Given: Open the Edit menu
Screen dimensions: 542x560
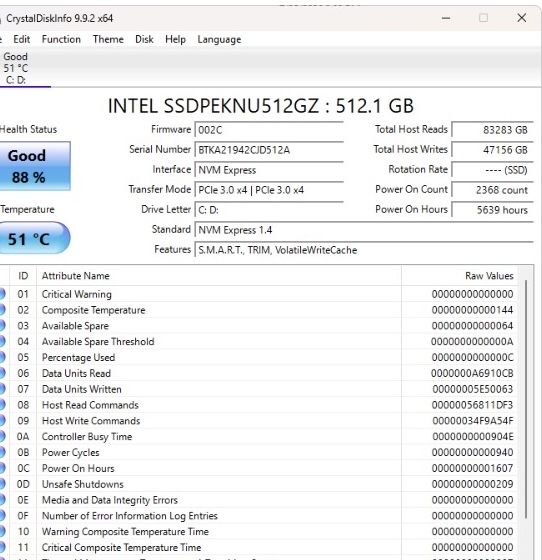Looking at the screenshot, I should click(x=21, y=39).
